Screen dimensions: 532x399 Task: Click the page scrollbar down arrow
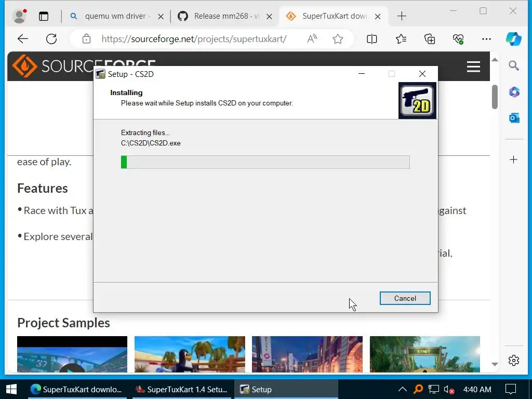495,364
